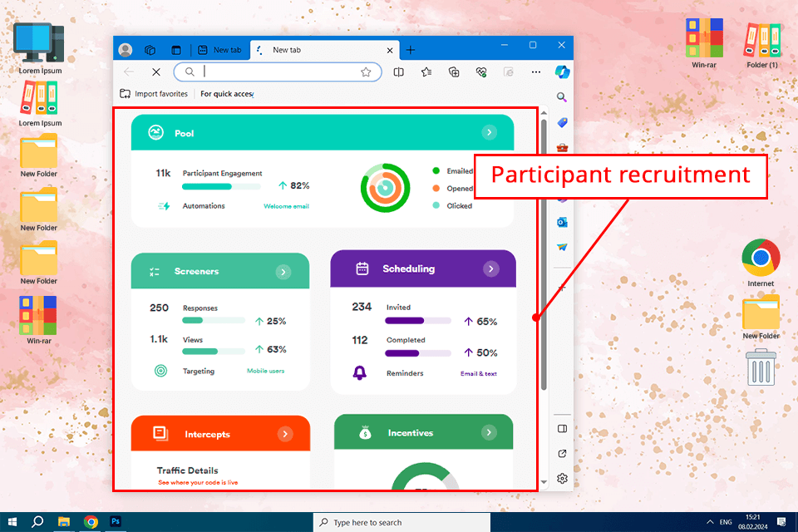Click Import favorites link
Screen dimensions: 798x532
[x=154, y=94]
